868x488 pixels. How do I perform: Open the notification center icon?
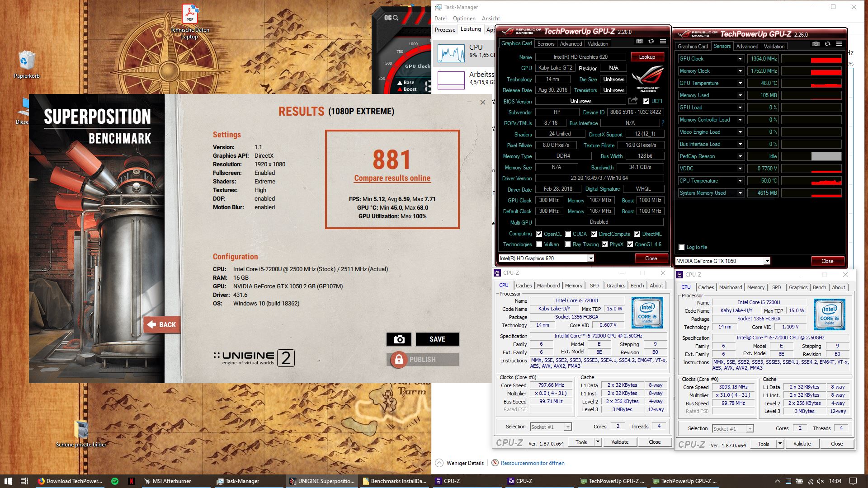pos(853,481)
